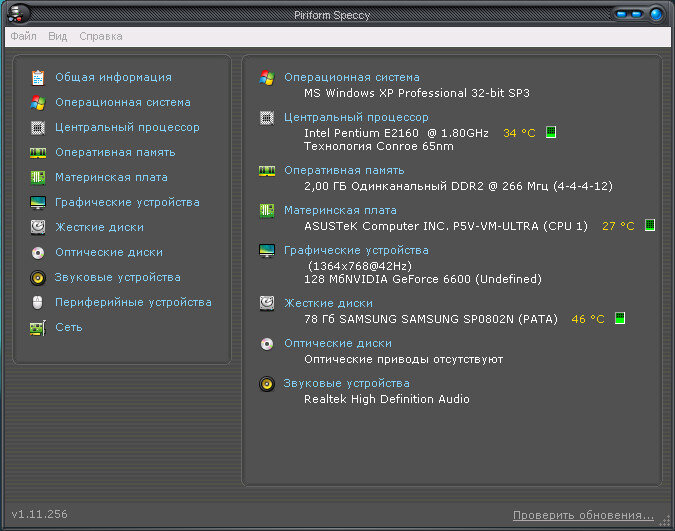Viewport: 675px width, 531px height.
Task: Click the Windows flag icon in the sidebar
Action: pyautogui.click(x=38, y=102)
